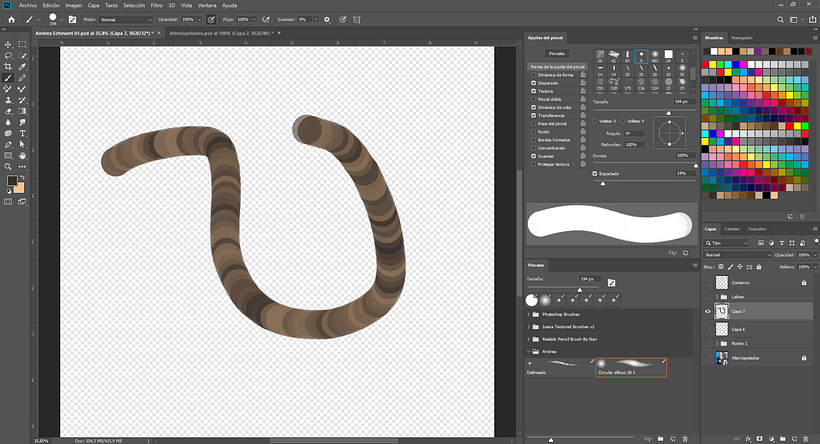Add a layer mask in Capas panel
The width and height of the screenshot is (820, 444).
(759, 439)
